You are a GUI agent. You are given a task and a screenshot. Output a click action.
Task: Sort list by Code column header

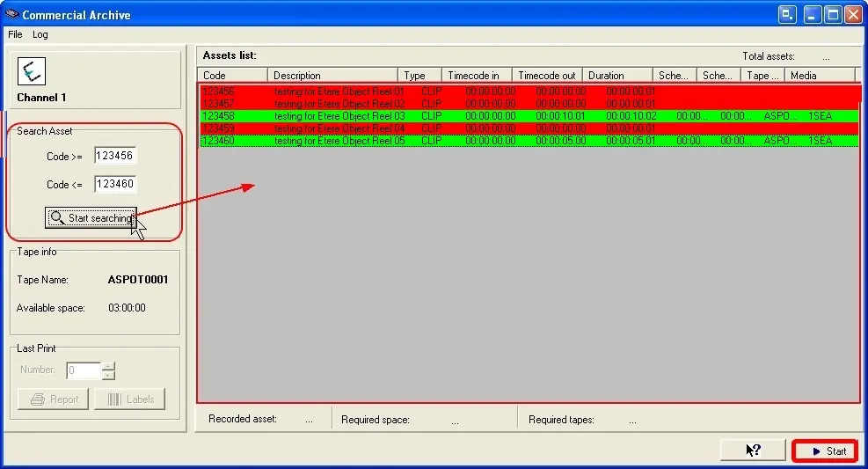(x=232, y=76)
